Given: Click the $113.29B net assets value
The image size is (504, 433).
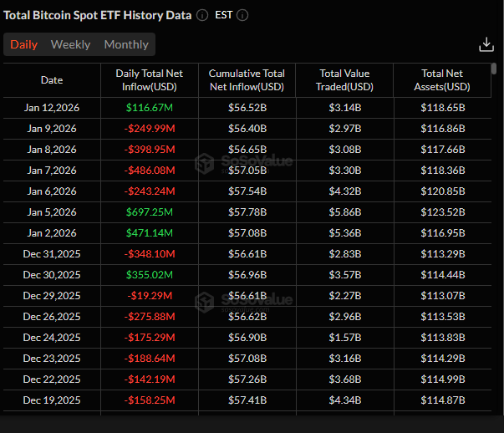Looking at the screenshot, I should (443, 254).
